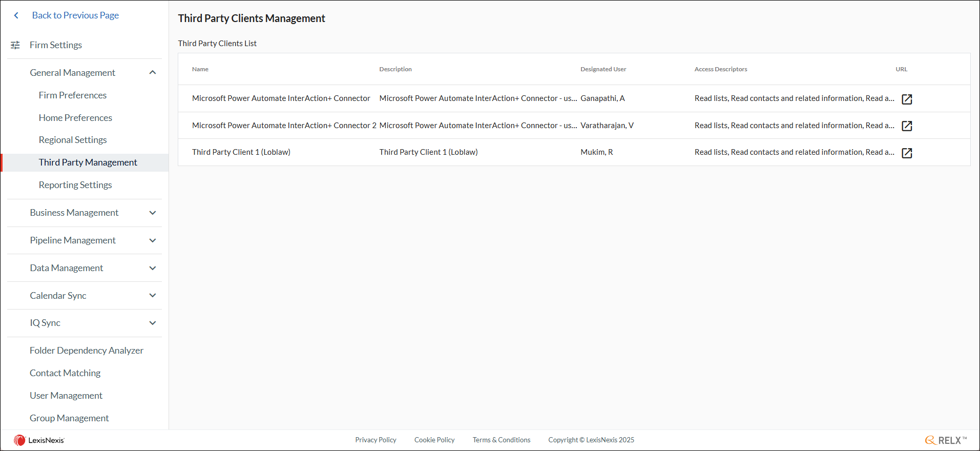The width and height of the screenshot is (980, 451).
Task: Open the Cookie Policy link
Action: click(x=434, y=440)
